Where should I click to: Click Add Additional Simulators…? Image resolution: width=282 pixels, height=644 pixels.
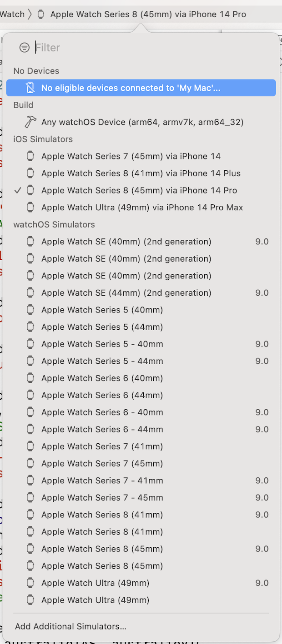[x=70, y=626]
